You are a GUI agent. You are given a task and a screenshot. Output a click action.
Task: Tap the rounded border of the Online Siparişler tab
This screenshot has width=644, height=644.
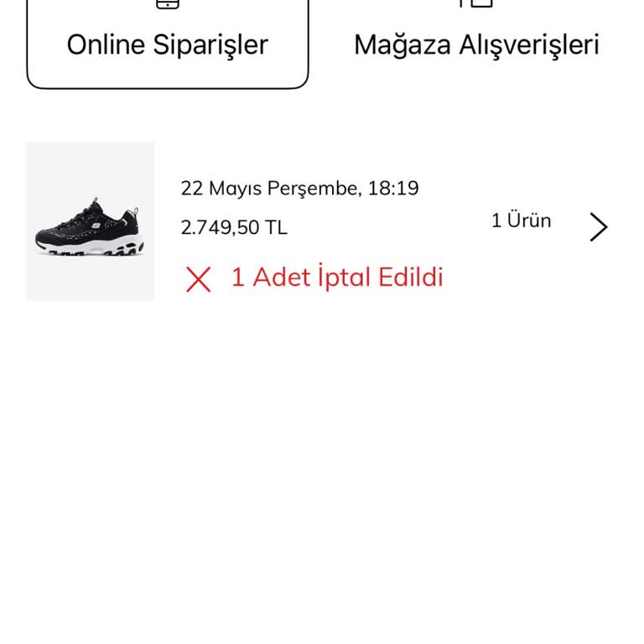pos(168,87)
